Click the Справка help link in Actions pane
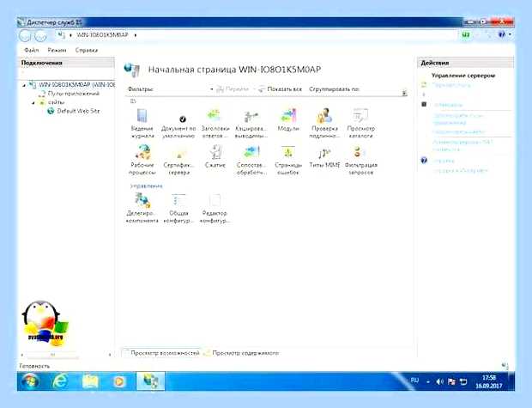532x408 pixels. point(444,161)
